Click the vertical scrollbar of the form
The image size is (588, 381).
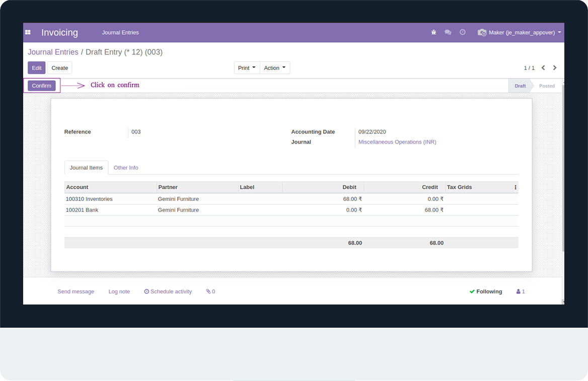[x=563, y=167]
